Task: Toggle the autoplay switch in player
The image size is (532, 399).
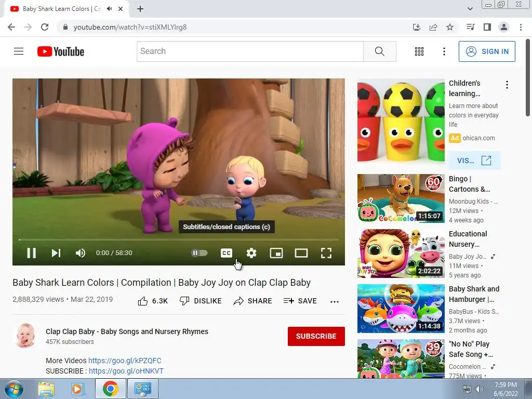Action: point(199,253)
